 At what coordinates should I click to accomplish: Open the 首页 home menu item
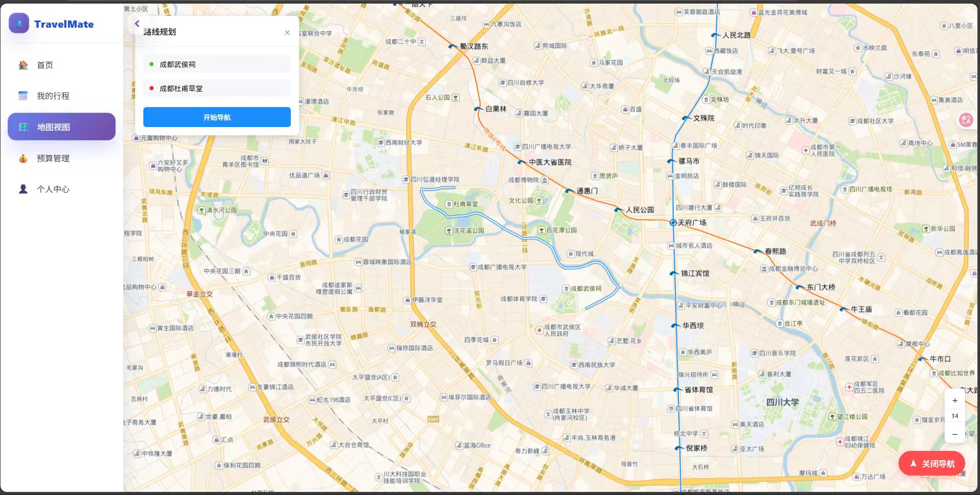(x=61, y=65)
